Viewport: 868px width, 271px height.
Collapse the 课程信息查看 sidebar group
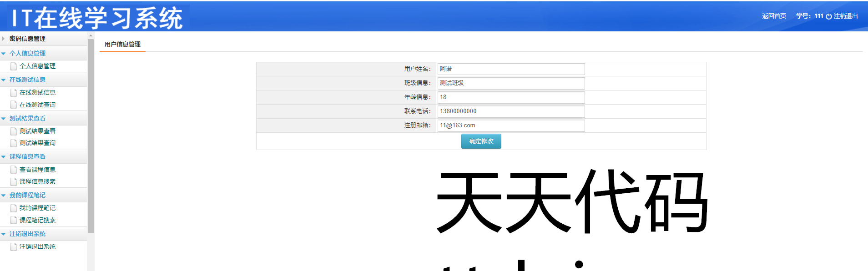(x=27, y=156)
